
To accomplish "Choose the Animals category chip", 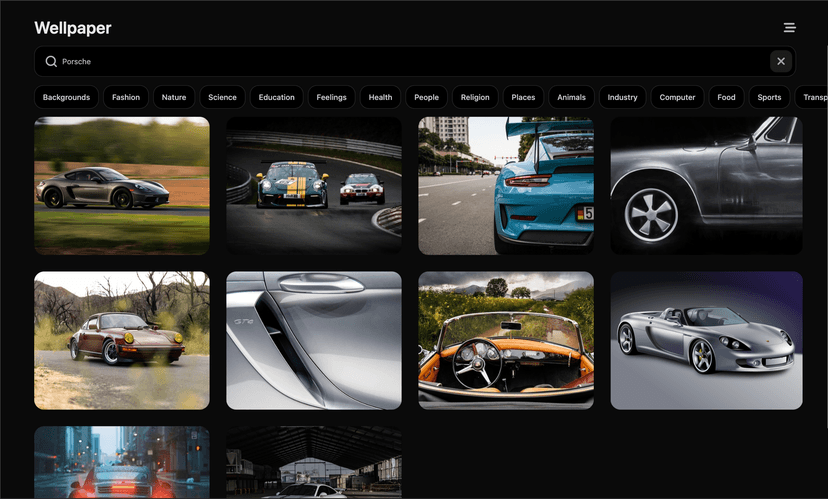I will (x=571, y=97).
